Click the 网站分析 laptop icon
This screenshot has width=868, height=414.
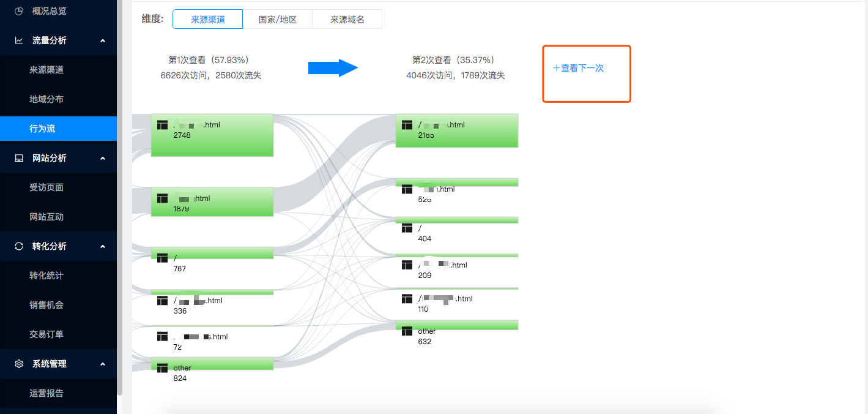(19, 158)
